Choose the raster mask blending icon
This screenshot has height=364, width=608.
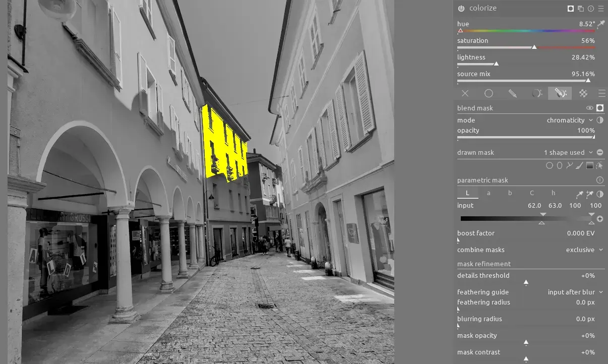583,93
